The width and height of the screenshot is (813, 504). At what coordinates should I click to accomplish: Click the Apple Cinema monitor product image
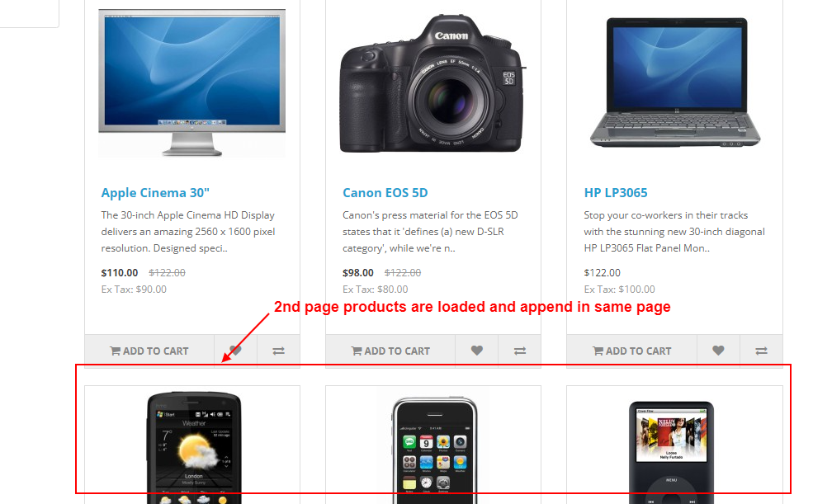[191, 82]
